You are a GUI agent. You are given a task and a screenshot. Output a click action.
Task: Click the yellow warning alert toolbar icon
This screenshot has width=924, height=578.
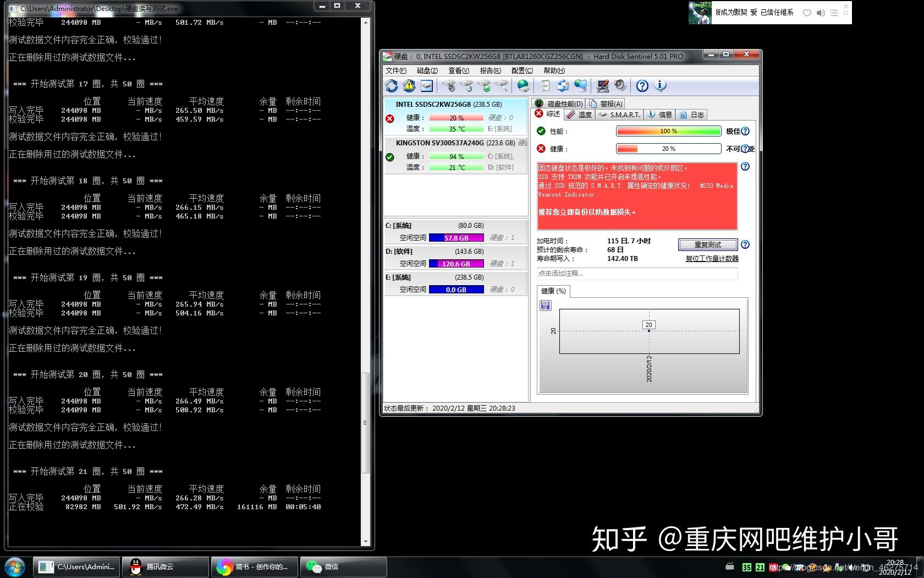tap(409, 86)
